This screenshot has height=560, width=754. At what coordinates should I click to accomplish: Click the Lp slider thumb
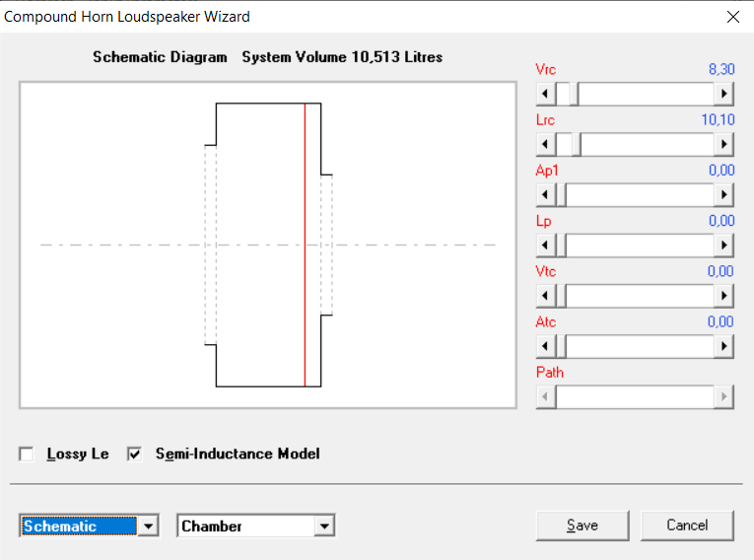tap(561, 245)
